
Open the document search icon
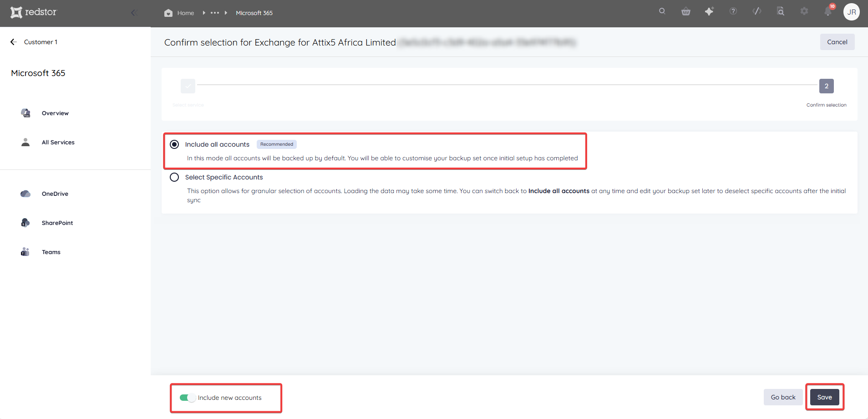click(x=781, y=11)
